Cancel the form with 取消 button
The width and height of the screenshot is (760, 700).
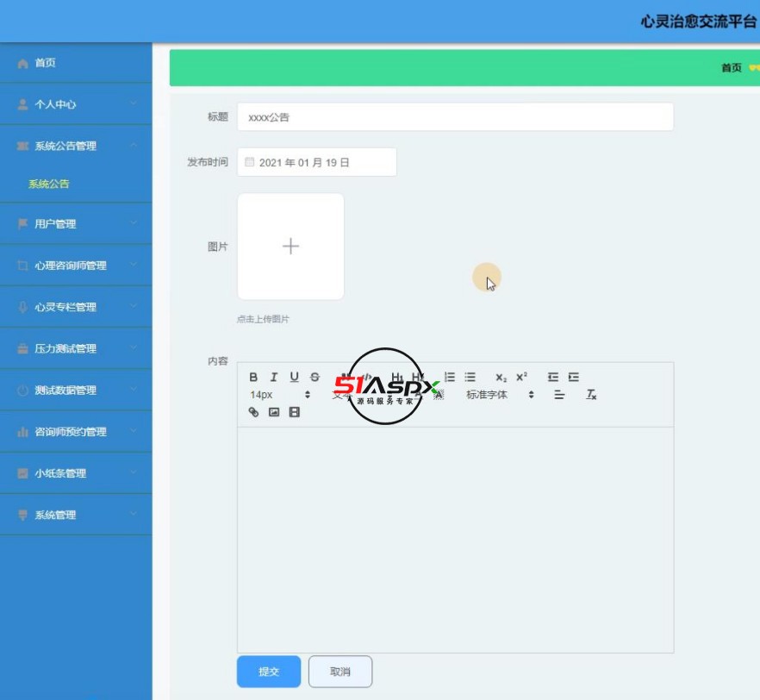click(x=340, y=672)
